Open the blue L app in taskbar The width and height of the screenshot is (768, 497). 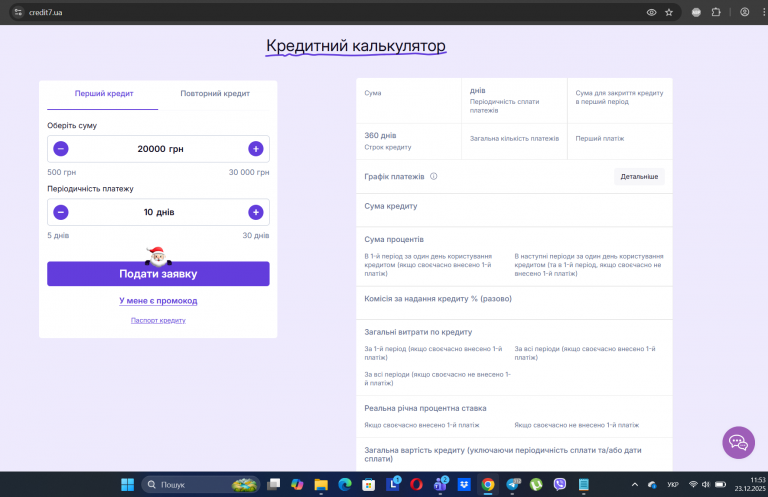pos(393,485)
